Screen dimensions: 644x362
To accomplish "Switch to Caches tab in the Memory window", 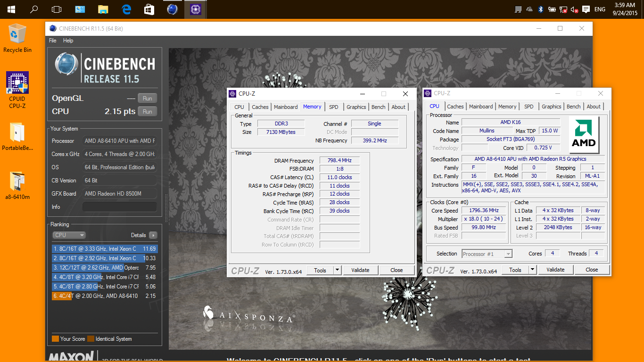I will pos(260,107).
